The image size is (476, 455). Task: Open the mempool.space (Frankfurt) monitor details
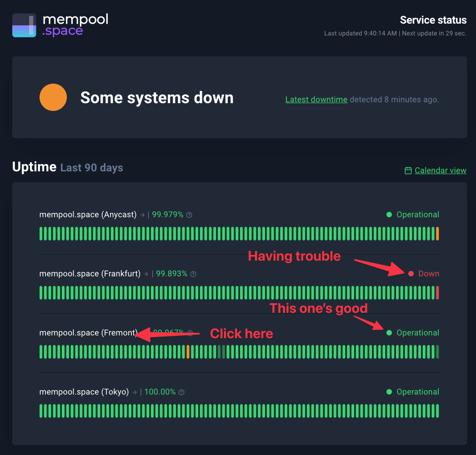[x=90, y=274]
